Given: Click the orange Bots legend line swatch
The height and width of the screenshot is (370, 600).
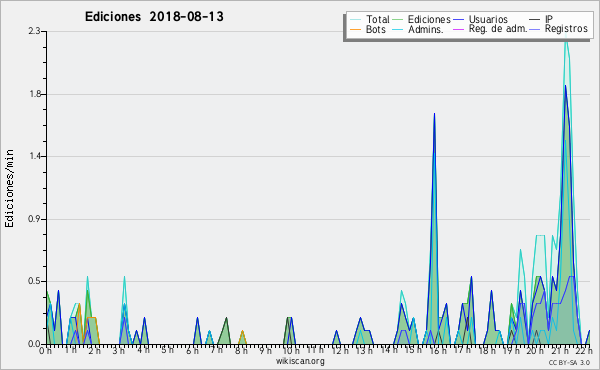Looking at the screenshot, I should [x=355, y=29].
